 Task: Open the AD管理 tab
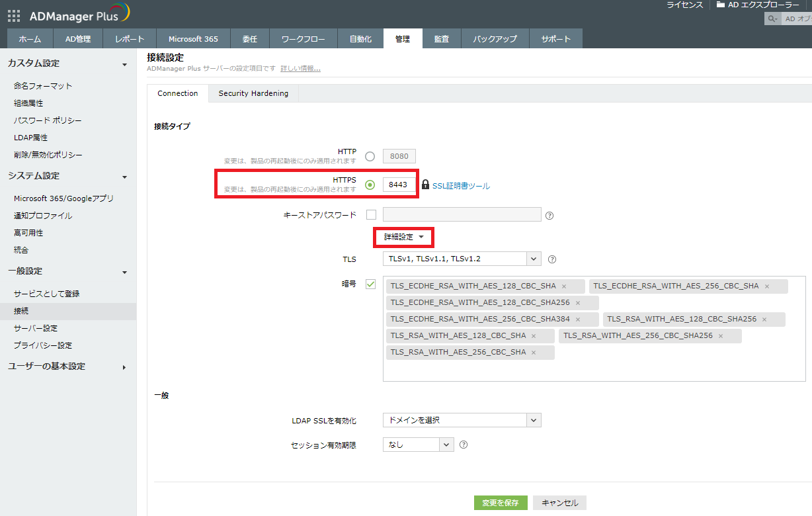[78, 39]
